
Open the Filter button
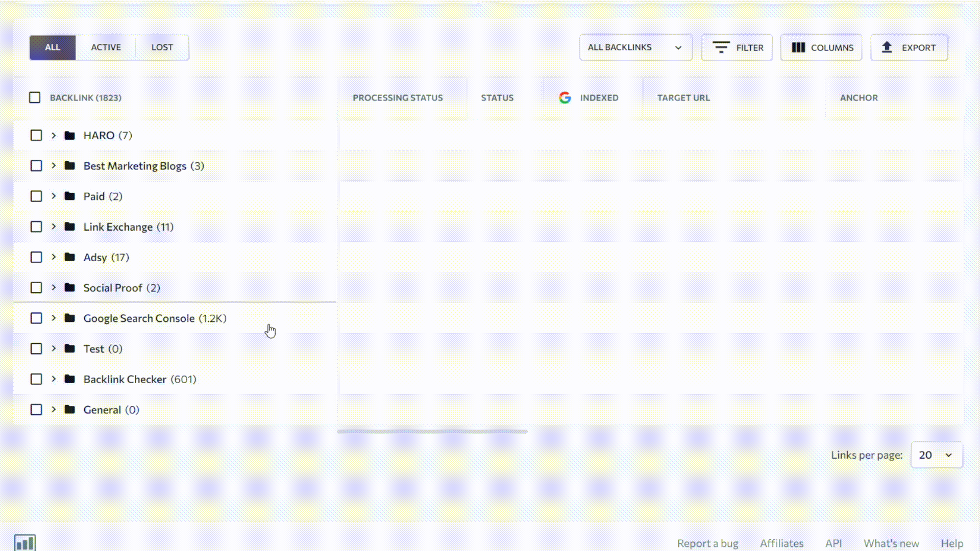tap(737, 47)
